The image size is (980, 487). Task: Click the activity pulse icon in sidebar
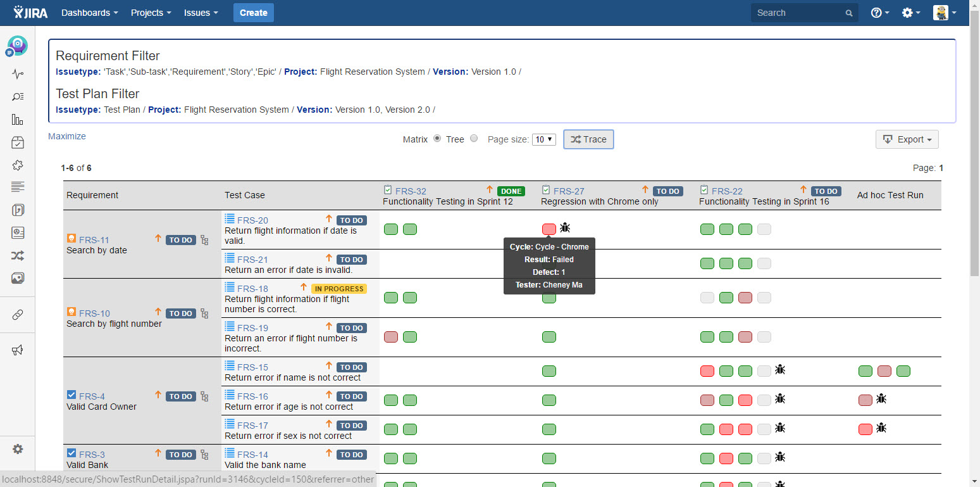(18, 74)
